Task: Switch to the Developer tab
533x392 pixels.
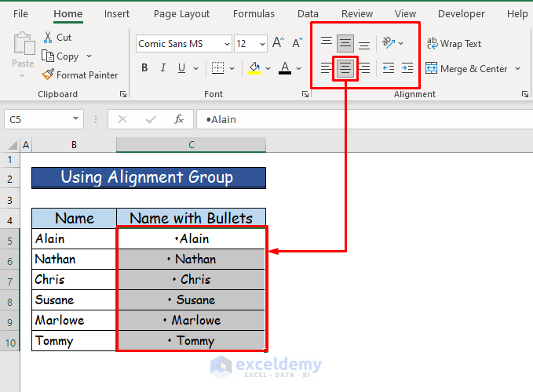Action: click(462, 13)
